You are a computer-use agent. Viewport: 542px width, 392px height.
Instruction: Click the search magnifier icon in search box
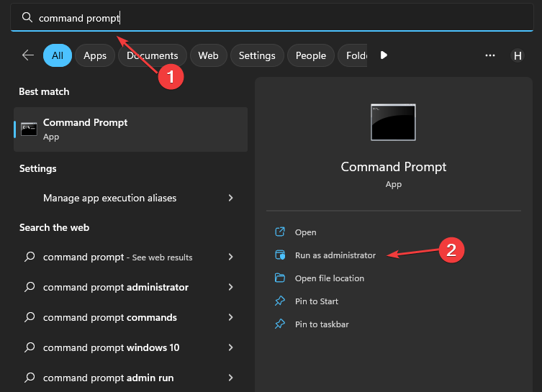click(x=27, y=17)
